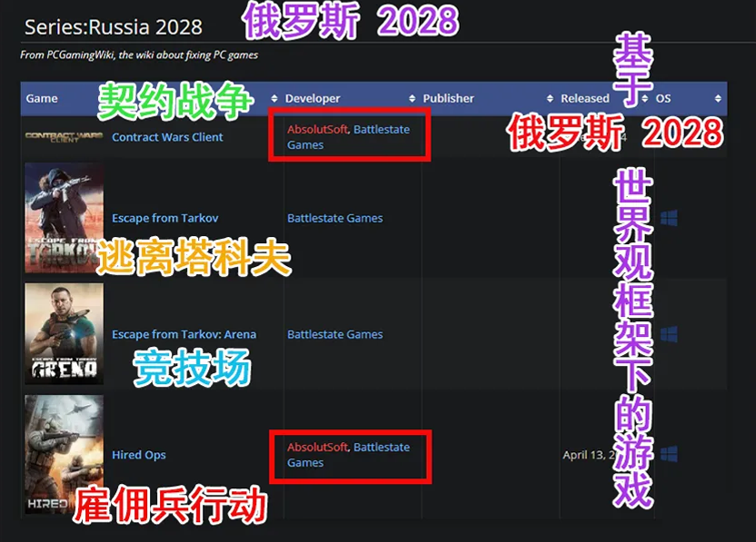
Task: Click Windows icon in Tarkov: Arena row
Action: [x=669, y=334]
